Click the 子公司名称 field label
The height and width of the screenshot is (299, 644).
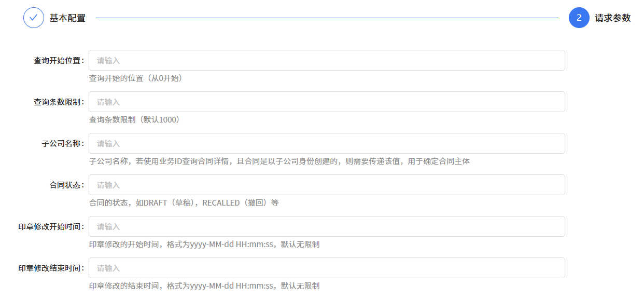tap(62, 143)
